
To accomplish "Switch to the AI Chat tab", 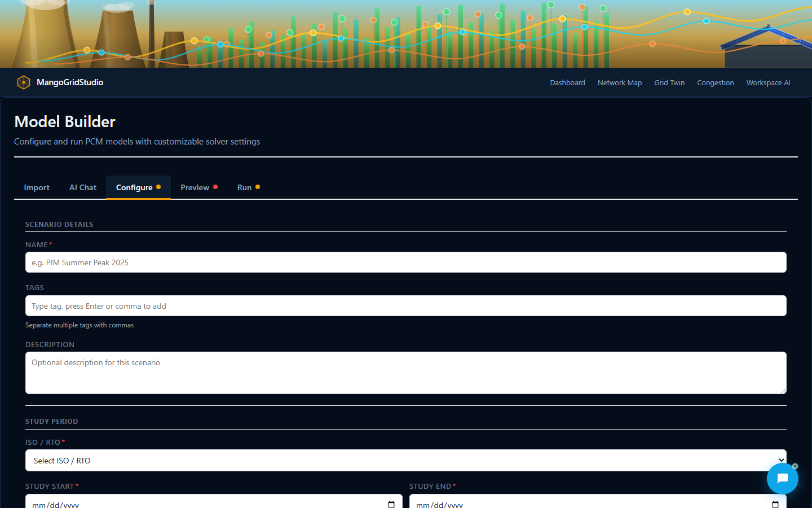I will 83,187.
